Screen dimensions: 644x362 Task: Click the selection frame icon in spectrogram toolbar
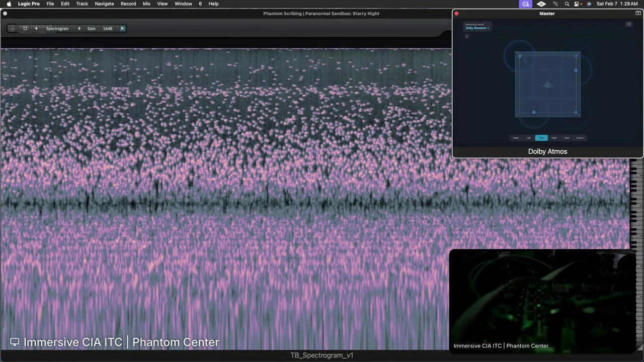coord(25,29)
